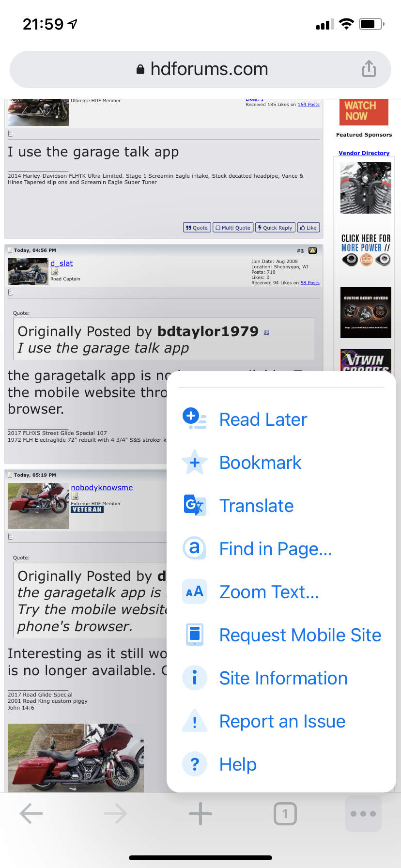Tap the Report post warning triangle icon

pyautogui.click(x=312, y=250)
